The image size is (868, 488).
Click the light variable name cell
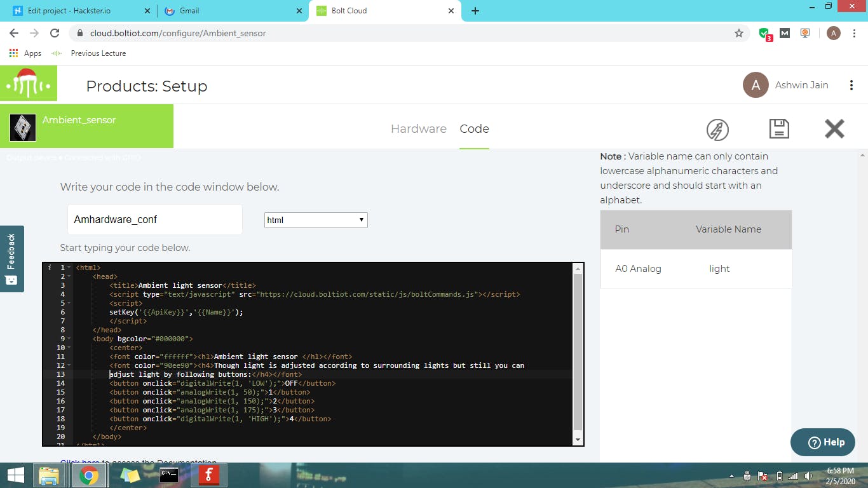[719, 269]
